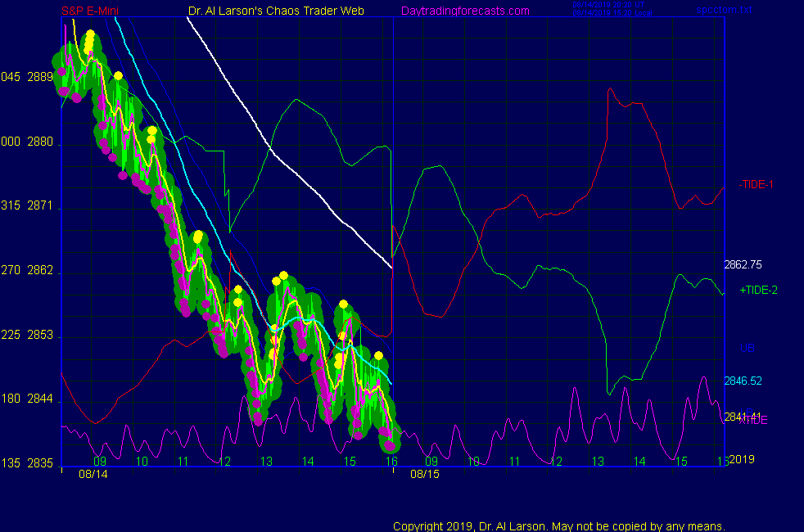Click the yellow 2841.41 price value
This screenshot has height=532, width=804.
742,416
